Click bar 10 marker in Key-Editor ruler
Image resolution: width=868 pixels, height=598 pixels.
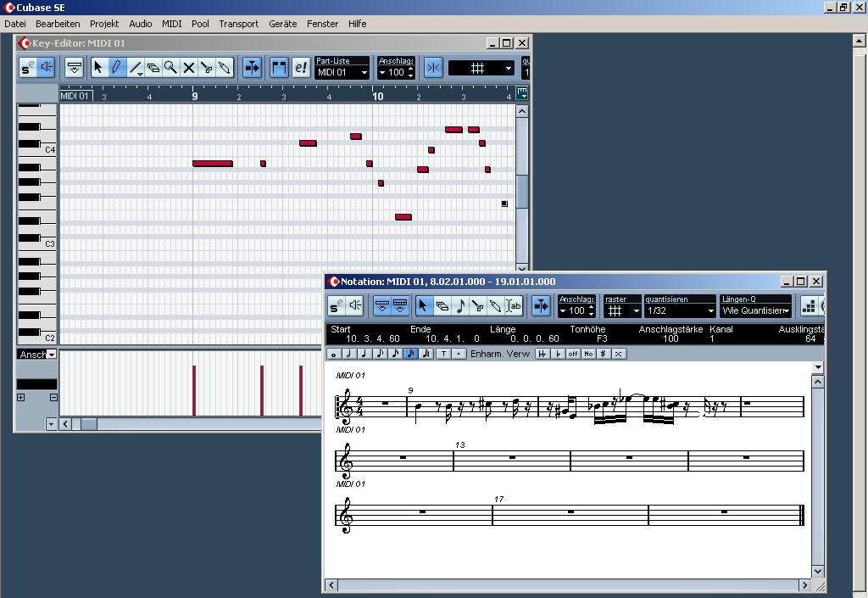point(377,97)
